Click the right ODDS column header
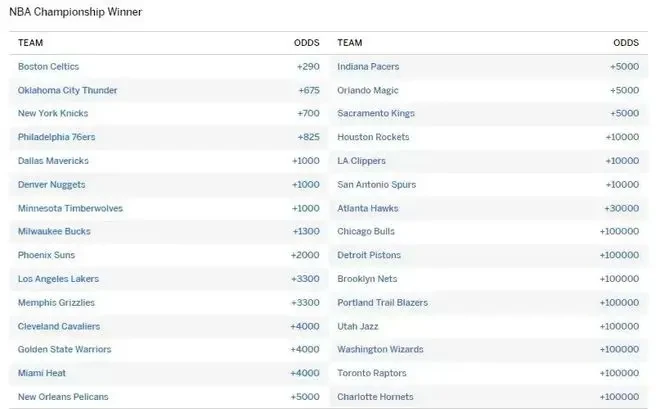This screenshot has width=660, height=409. point(625,43)
